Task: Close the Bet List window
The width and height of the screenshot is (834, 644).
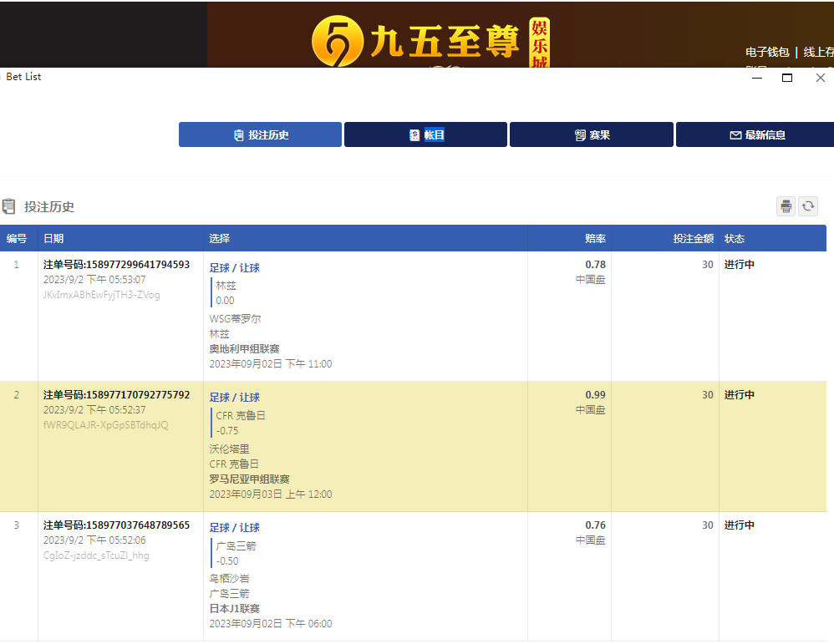Action: click(x=820, y=78)
